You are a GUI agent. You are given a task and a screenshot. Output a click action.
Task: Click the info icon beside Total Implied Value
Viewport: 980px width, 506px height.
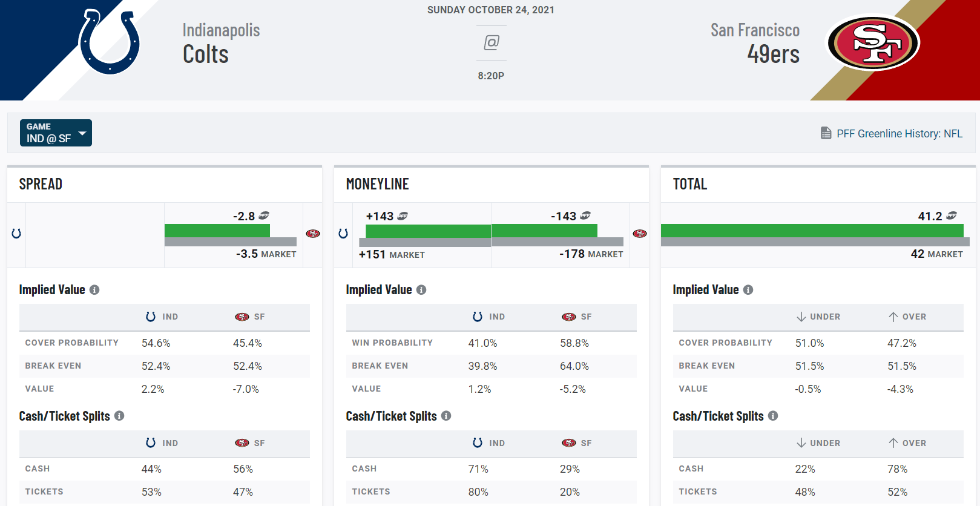tap(748, 290)
